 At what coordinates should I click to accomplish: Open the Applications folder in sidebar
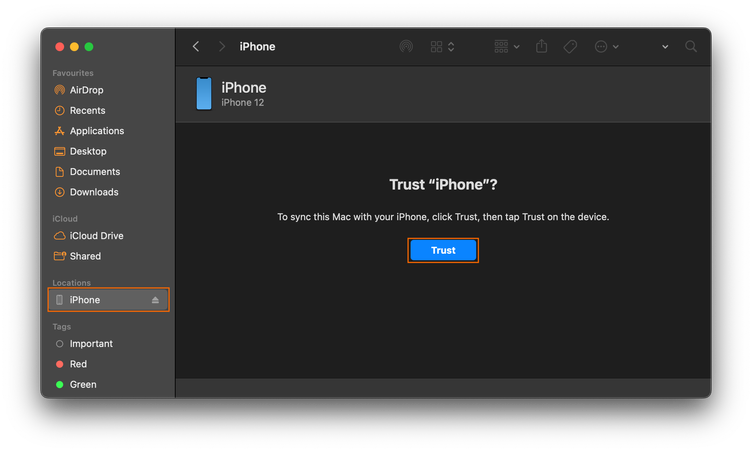[x=96, y=131]
